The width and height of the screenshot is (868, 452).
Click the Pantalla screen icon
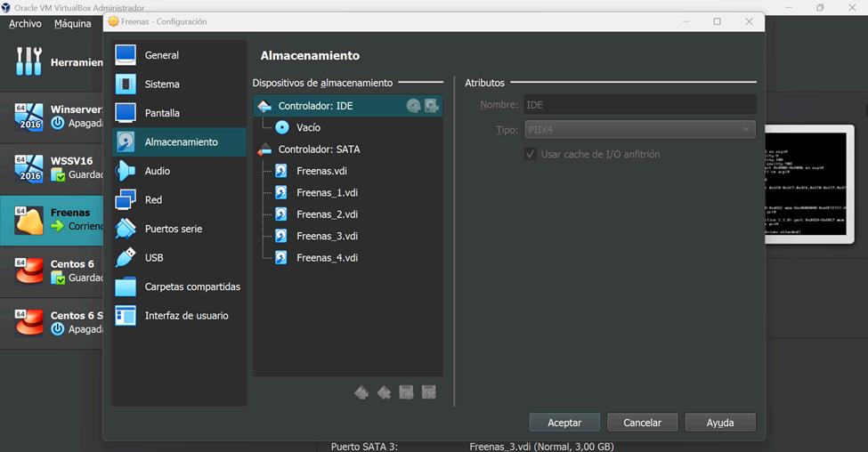pos(126,113)
